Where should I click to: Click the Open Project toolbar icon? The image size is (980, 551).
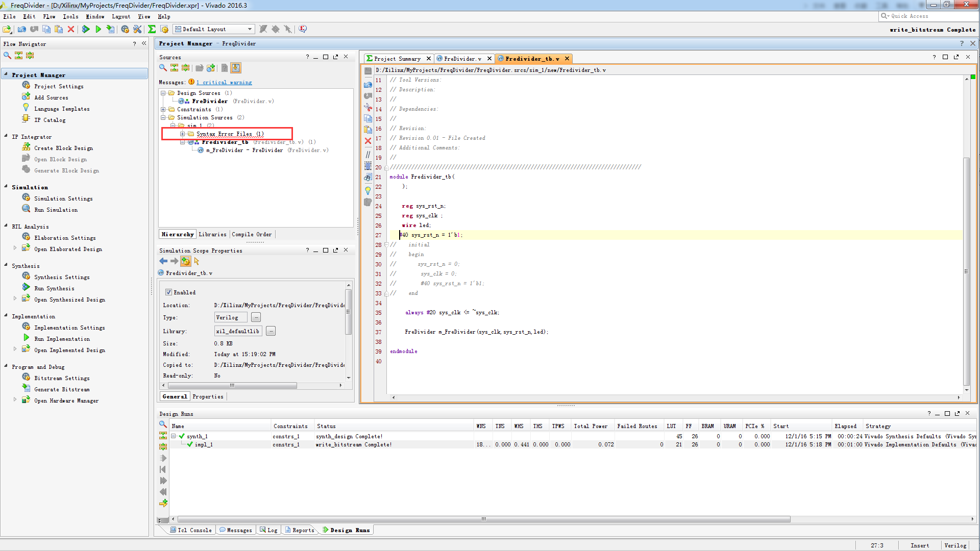7,29
